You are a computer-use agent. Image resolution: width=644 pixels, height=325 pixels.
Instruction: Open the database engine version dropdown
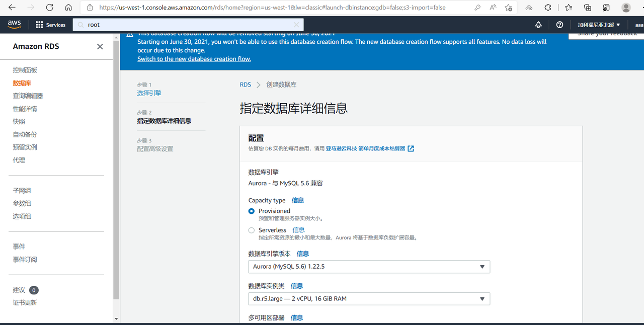tap(369, 267)
